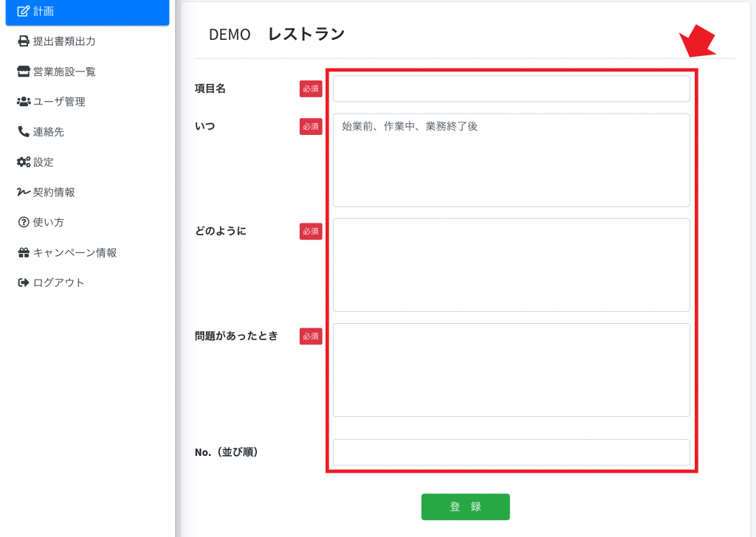Click the どのように text area
The height and width of the screenshot is (537, 756).
(511, 265)
